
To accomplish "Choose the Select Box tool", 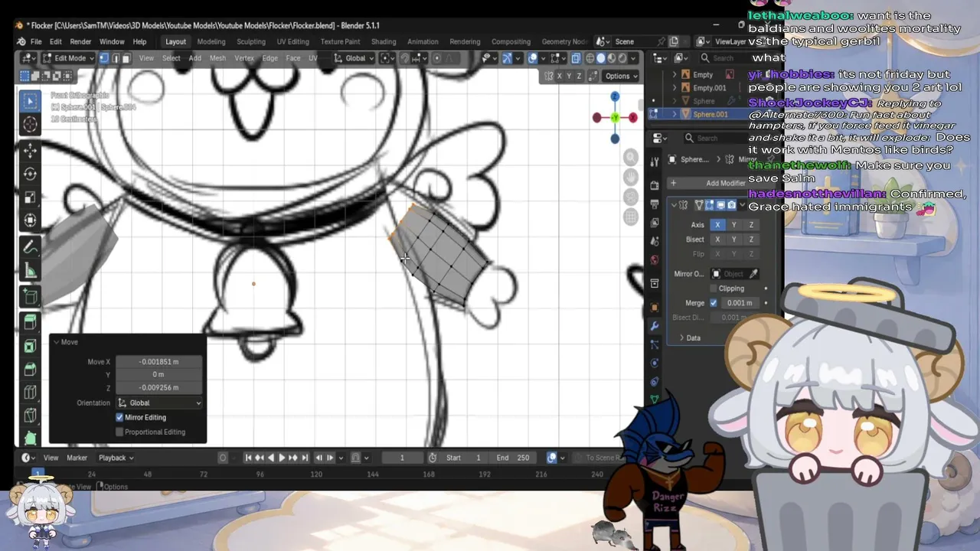I will point(31,101).
